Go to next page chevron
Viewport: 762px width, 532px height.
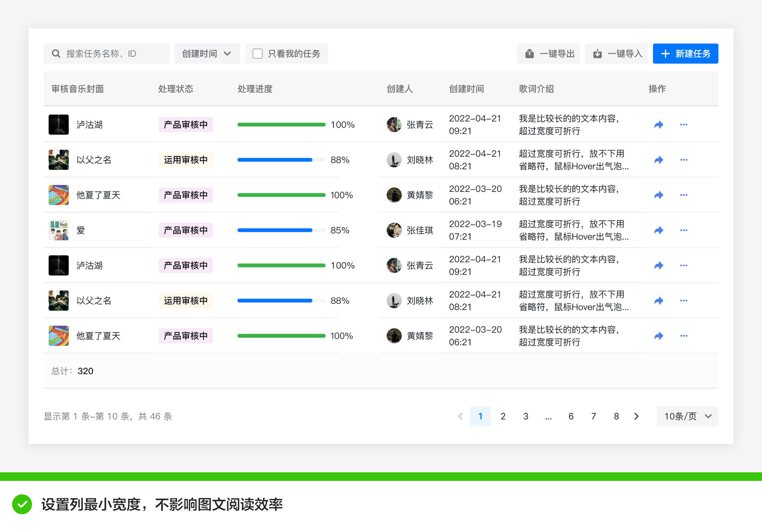(636, 416)
